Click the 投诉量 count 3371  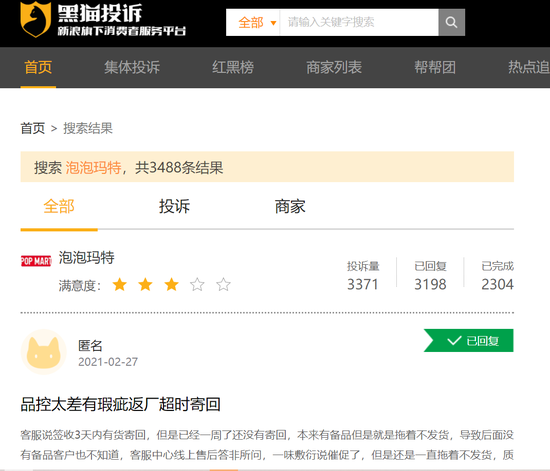click(x=363, y=284)
